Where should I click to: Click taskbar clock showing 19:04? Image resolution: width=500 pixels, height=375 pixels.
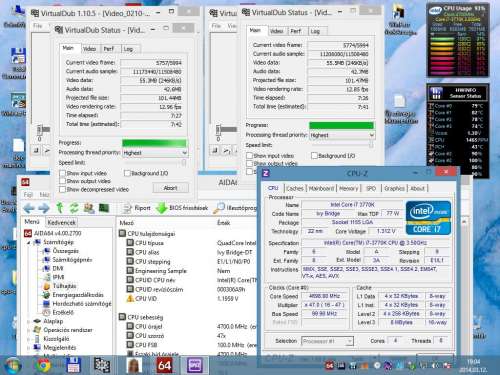click(474, 366)
